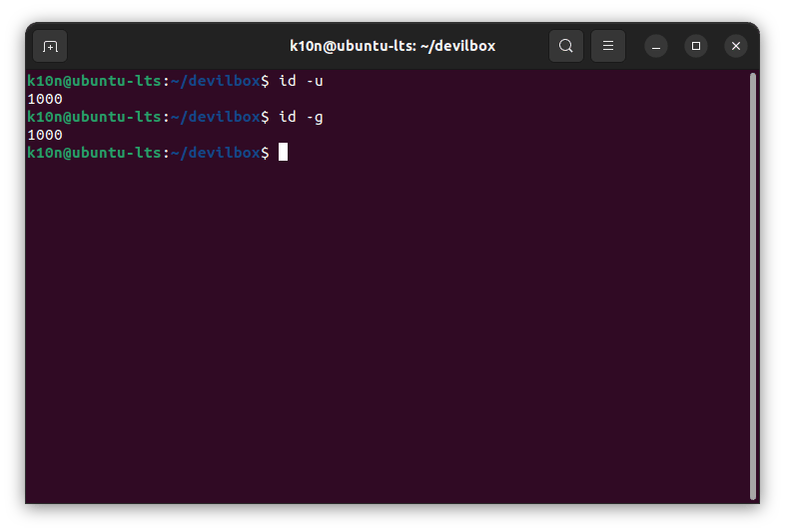The width and height of the screenshot is (785, 532).
Task: Maximize the terminal window
Action: 696,46
